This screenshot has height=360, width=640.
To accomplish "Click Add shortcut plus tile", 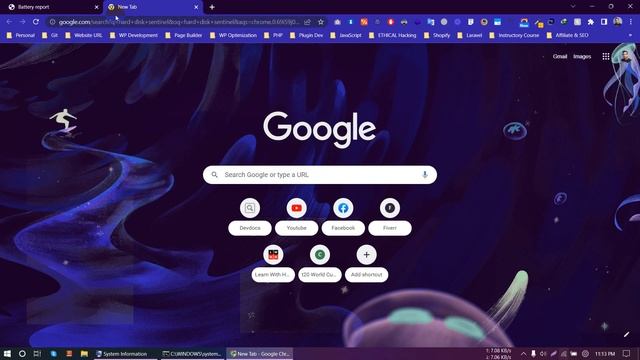I will pos(367,264).
